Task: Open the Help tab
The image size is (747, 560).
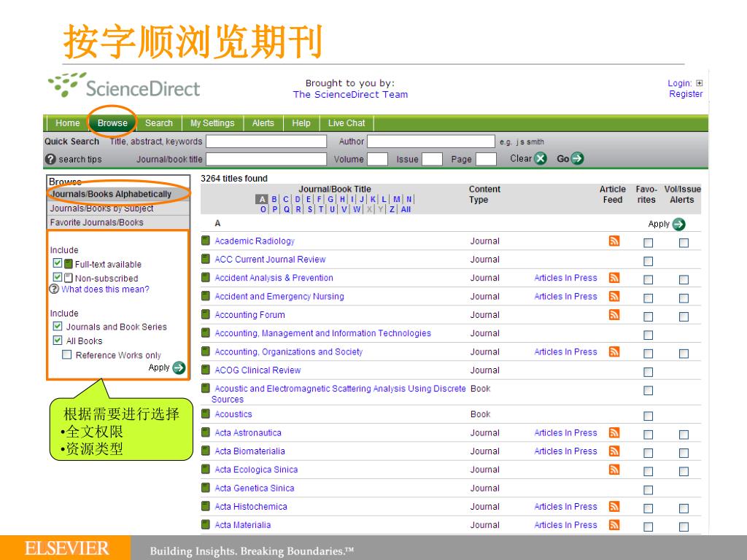Action: click(x=301, y=122)
